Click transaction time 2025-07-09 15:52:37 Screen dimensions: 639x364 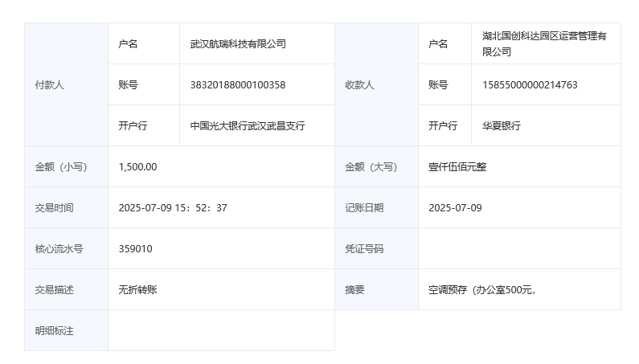pyautogui.click(x=173, y=208)
